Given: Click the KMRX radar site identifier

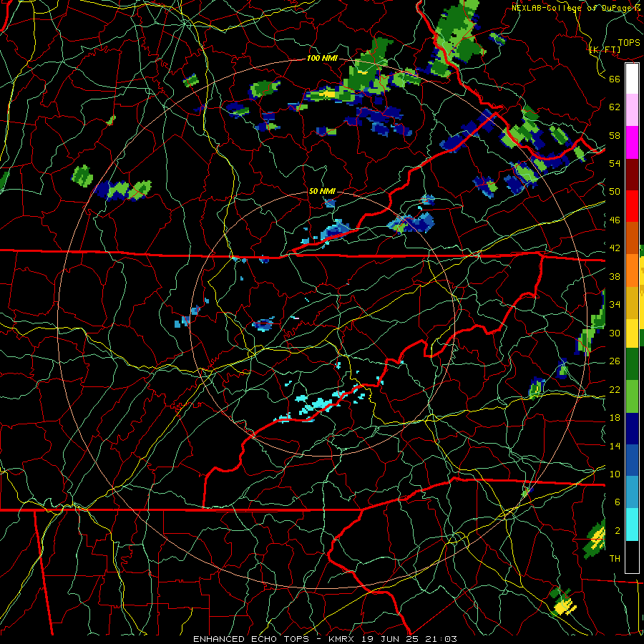Looking at the screenshot, I should coord(343,639).
